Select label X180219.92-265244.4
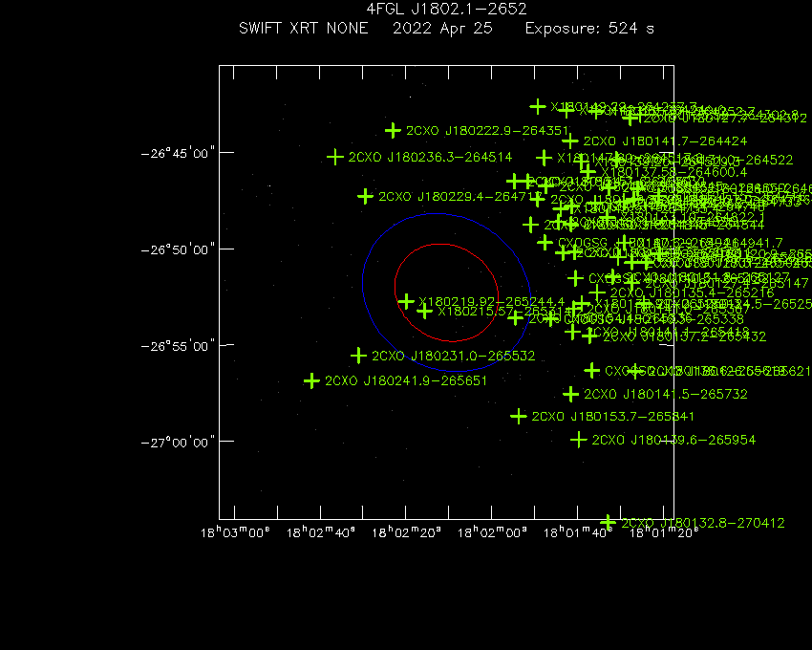The height and width of the screenshot is (650, 812). (491, 302)
